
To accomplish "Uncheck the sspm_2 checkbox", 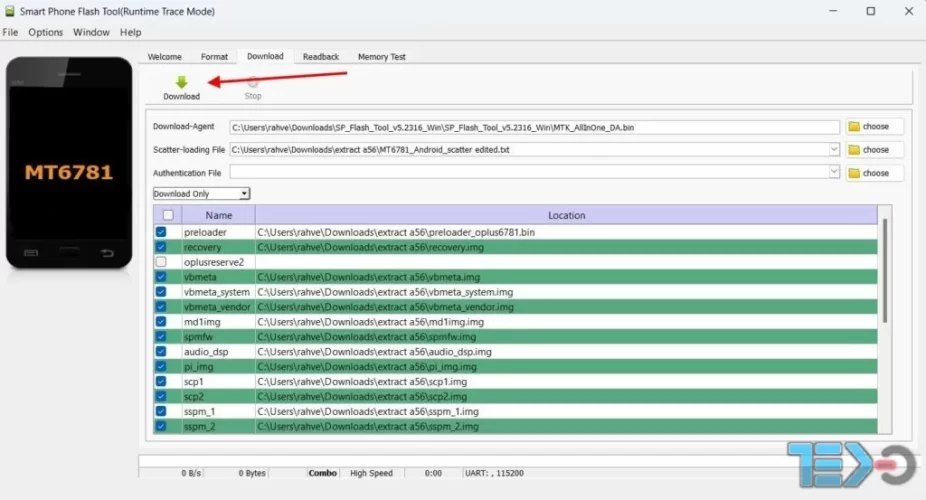I will click(x=161, y=426).
